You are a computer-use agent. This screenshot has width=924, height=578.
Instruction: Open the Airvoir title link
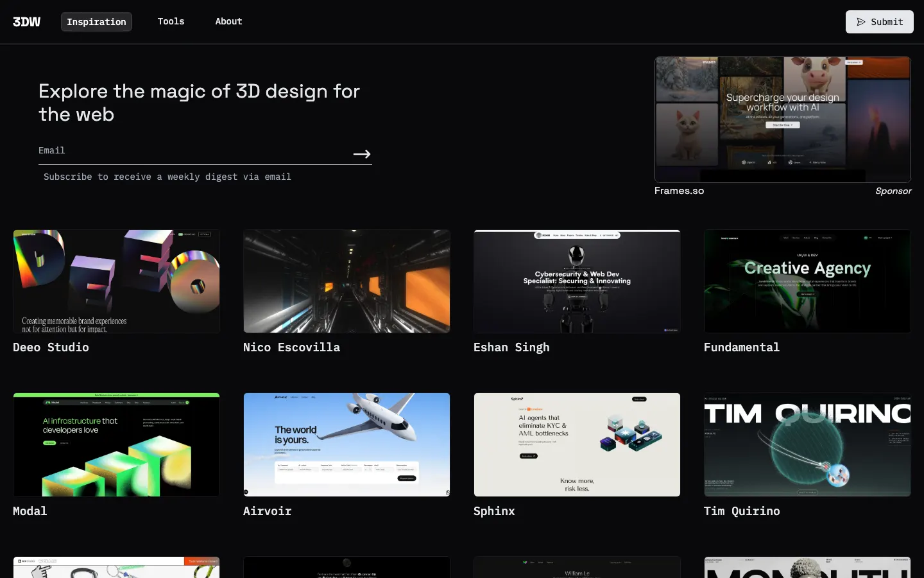point(267,511)
